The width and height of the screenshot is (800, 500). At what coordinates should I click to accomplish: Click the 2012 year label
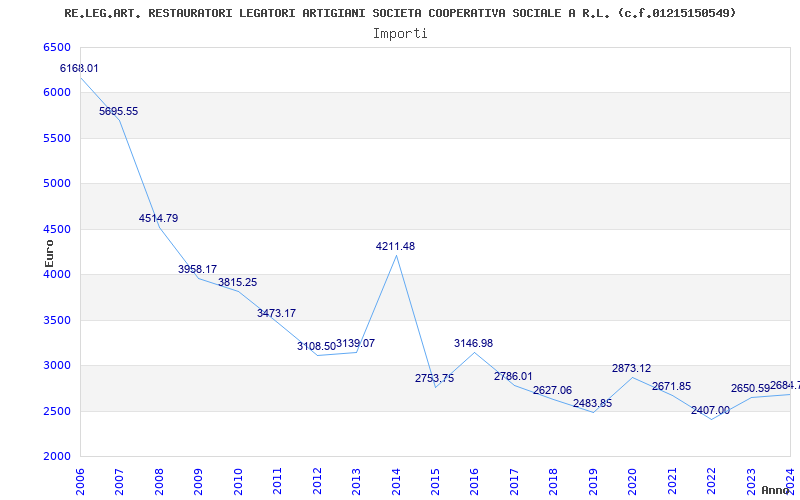click(x=317, y=481)
